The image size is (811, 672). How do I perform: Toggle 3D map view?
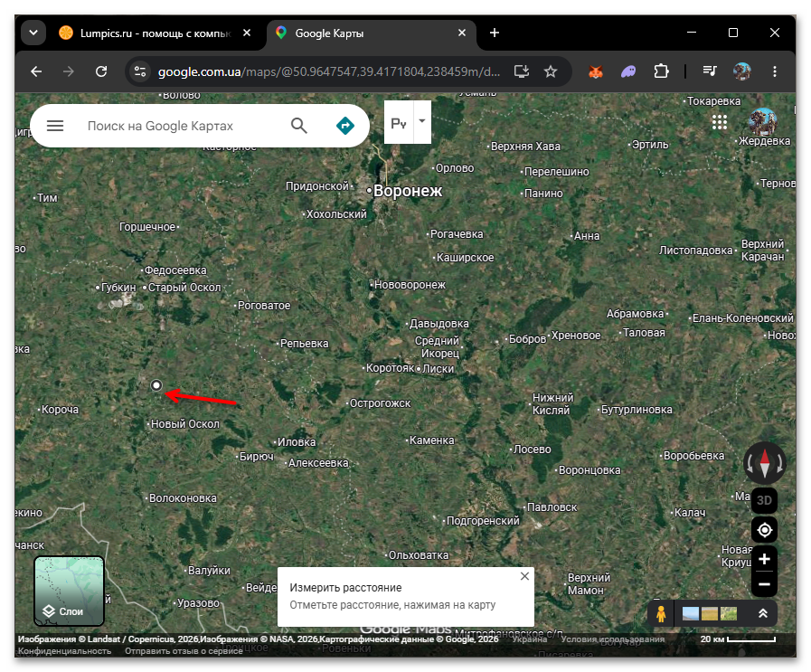[765, 501]
